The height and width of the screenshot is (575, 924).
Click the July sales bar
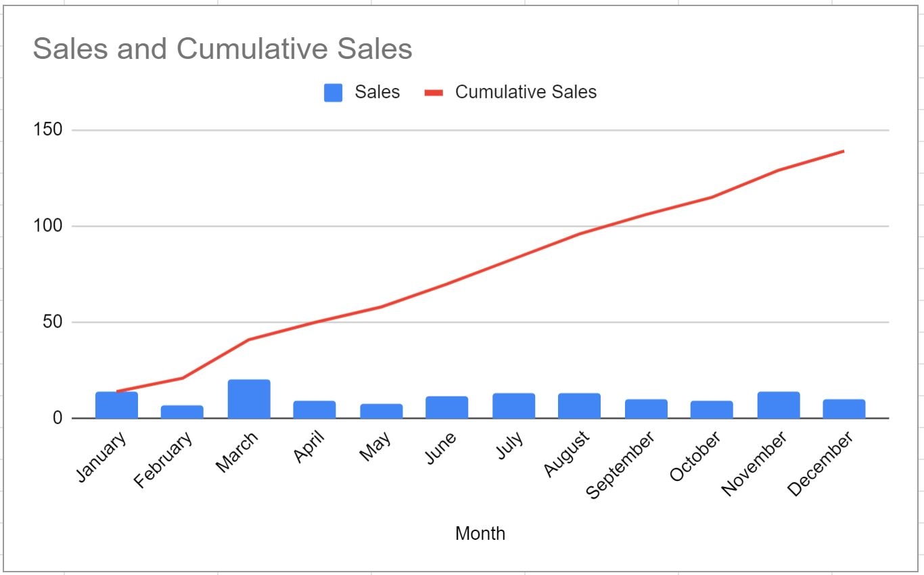pyautogui.click(x=513, y=406)
